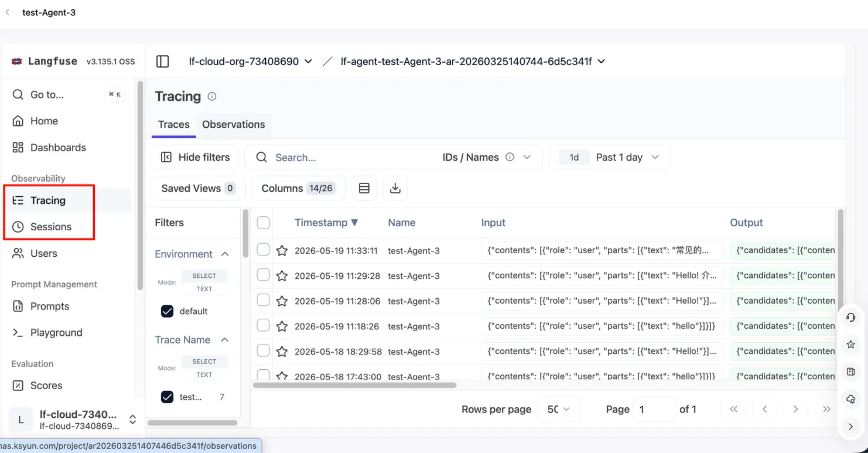
Task: Star the 11:29:28 trace
Action: [x=282, y=276]
